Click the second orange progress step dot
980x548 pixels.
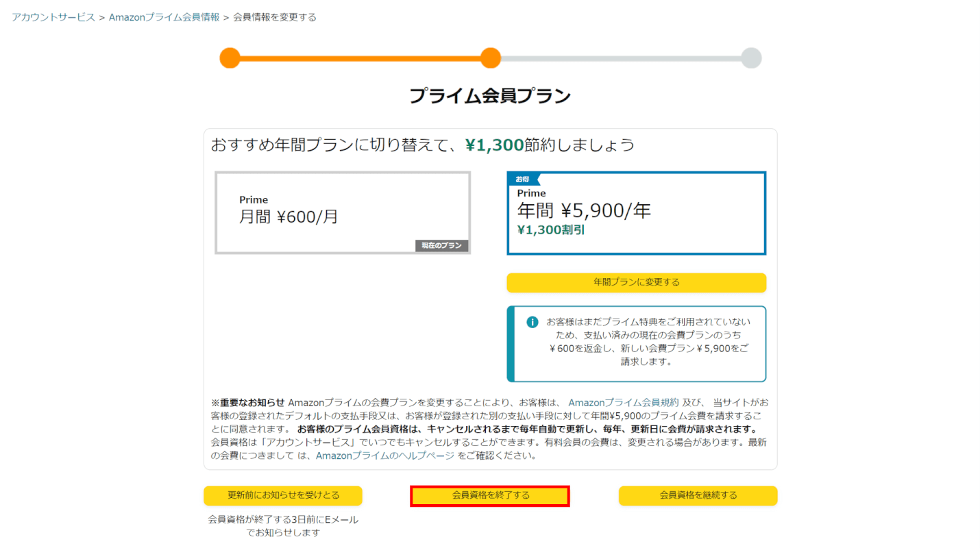tap(491, 58)
